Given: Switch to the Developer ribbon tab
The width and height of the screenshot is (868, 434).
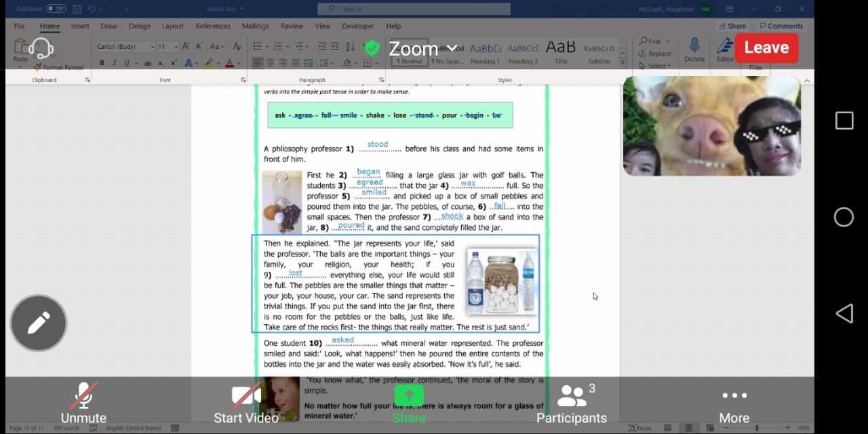Looking at the screenshot, I should tap(357, 26).
